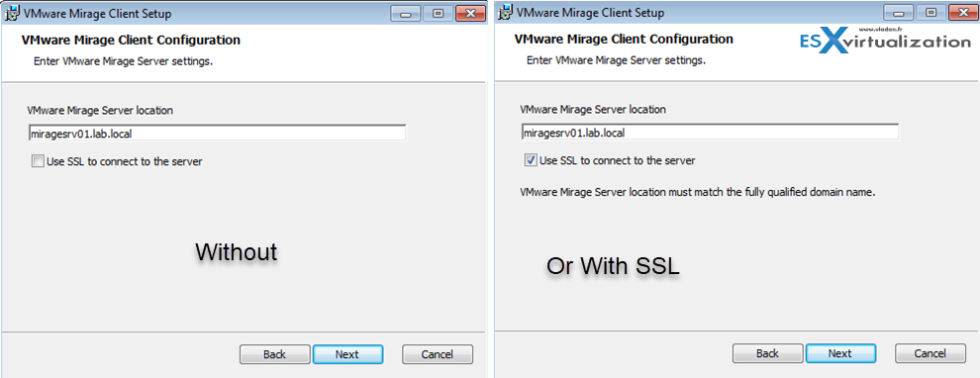This screenshot has width=980, height=378.
Task: Click the server location field in the Without dialog
Action: [217, 133]
